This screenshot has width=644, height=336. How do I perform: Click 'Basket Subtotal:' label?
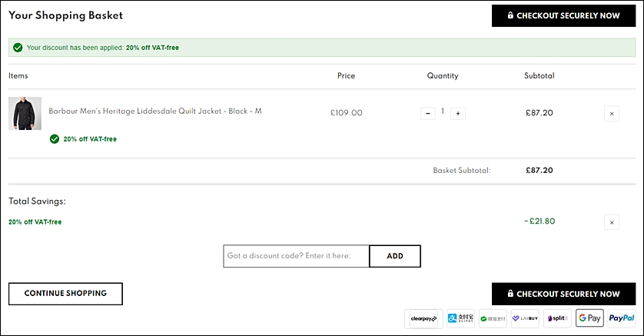pos(462,170)
